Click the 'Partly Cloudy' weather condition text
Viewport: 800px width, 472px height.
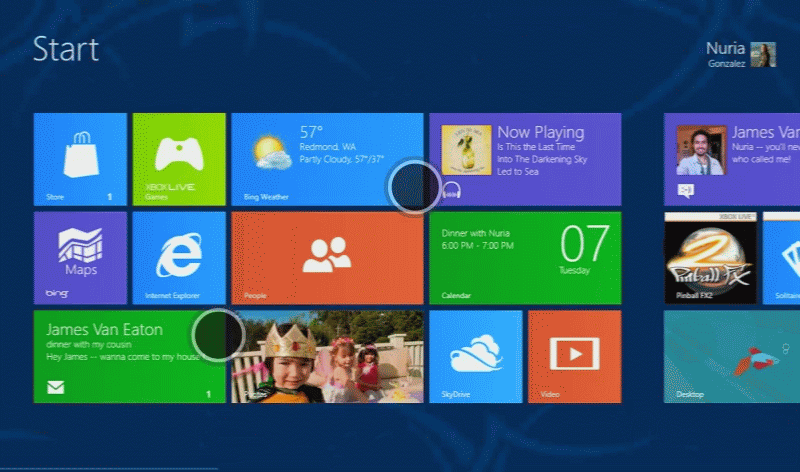[326, 159]
